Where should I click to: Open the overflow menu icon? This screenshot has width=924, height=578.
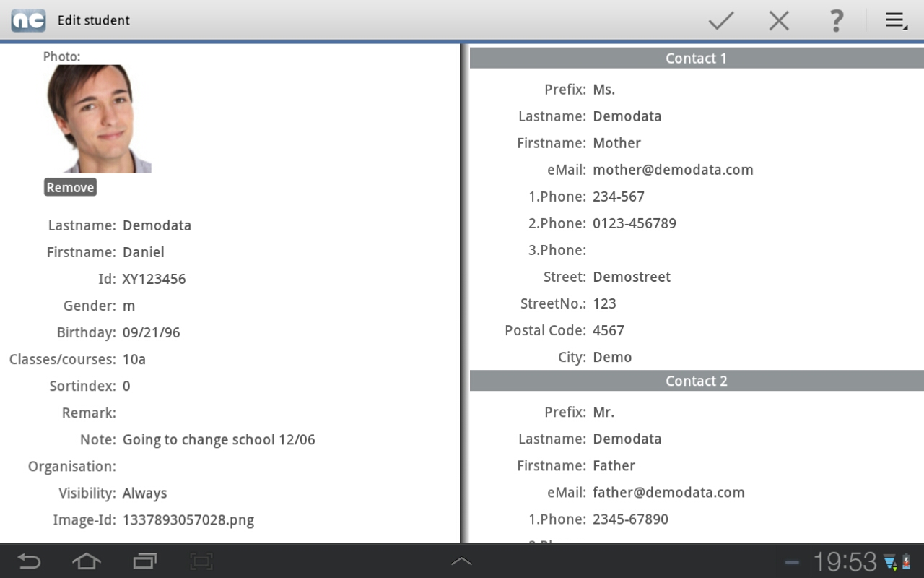pyautogui.click(x=896, y=20)
